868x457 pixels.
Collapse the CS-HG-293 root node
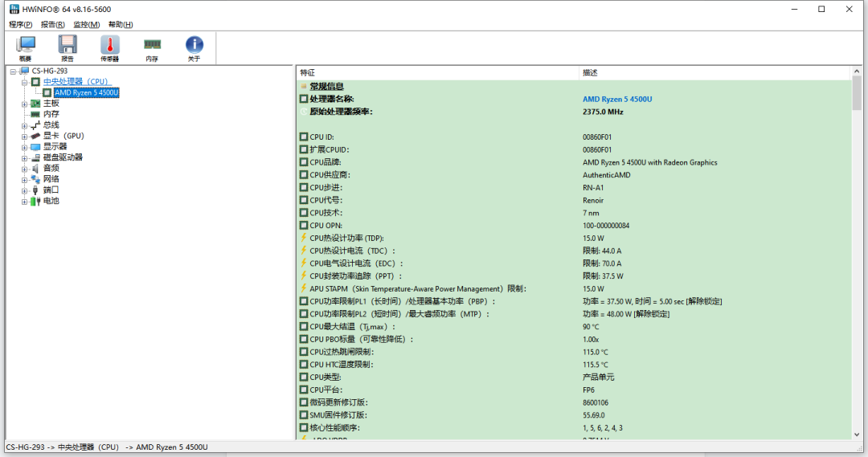pyautogui.click(x=13, y=71)
